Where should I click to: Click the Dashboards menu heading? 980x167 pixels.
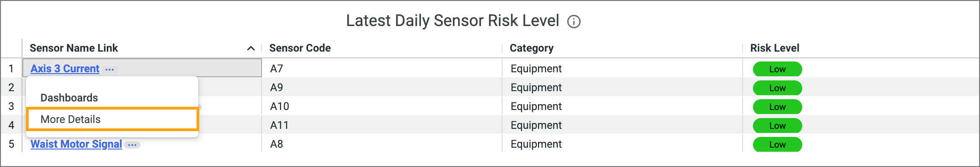tap(69, 98)
